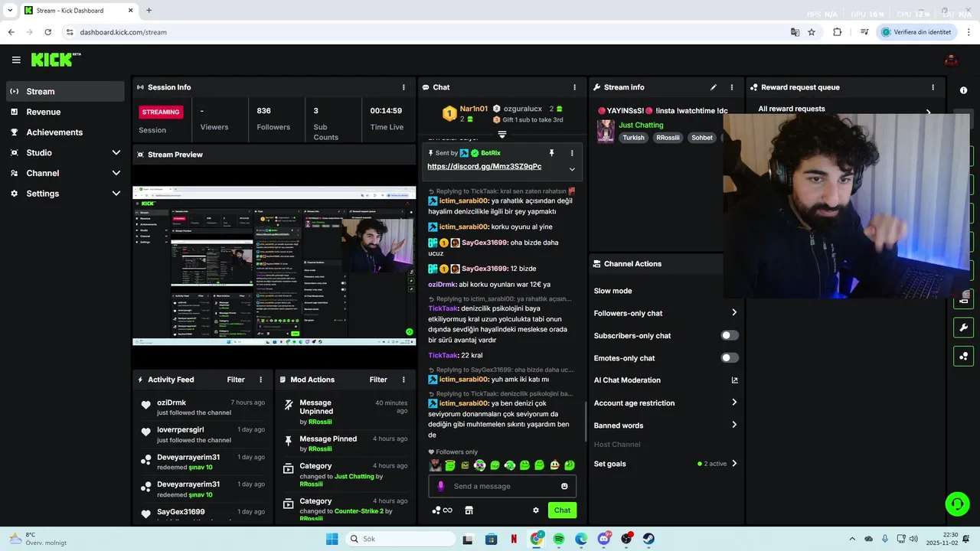
Task: Click the microphone icon in message box
Action: 440,486
